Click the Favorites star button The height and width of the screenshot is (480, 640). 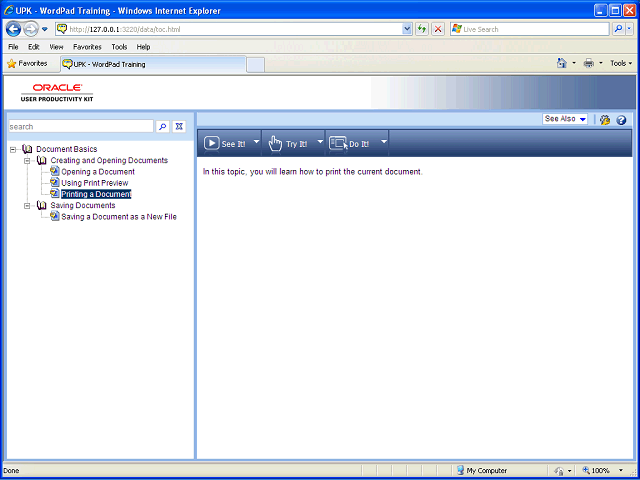pos(27,64)
